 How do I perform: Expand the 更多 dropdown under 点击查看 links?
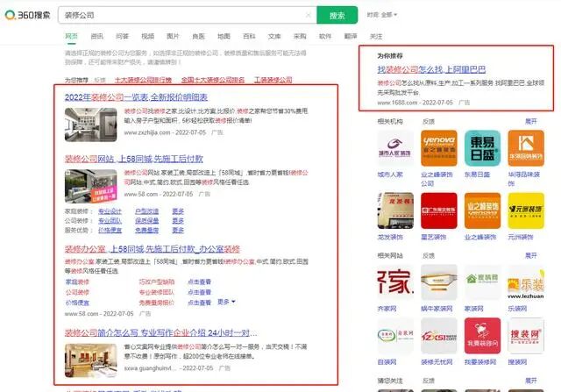click(x=226, y=302)
